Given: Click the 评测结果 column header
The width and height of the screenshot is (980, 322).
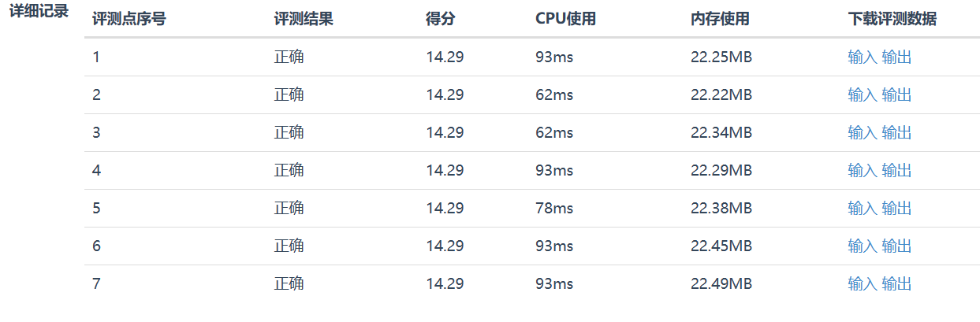Looking at the screenshot, I should 304,19.
